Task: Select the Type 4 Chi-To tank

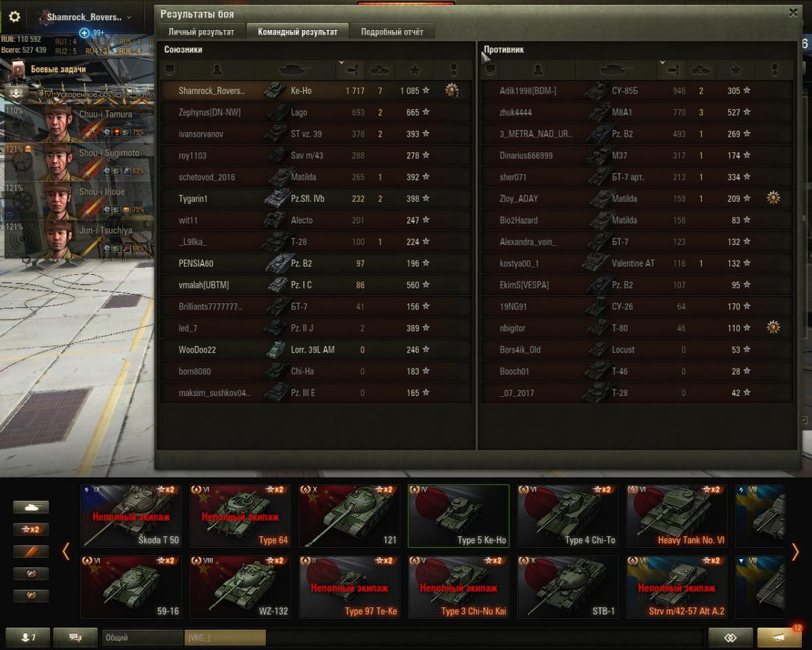Action: (x=568, y=516)
